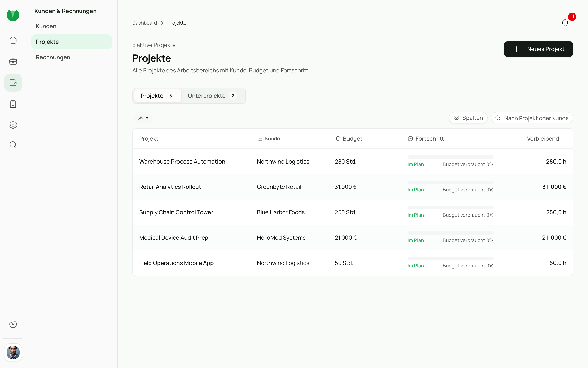Viewport: 588px width, 368px height.
Task: Click the chart icon beside Fortschritt header
Action: point(410,139)
